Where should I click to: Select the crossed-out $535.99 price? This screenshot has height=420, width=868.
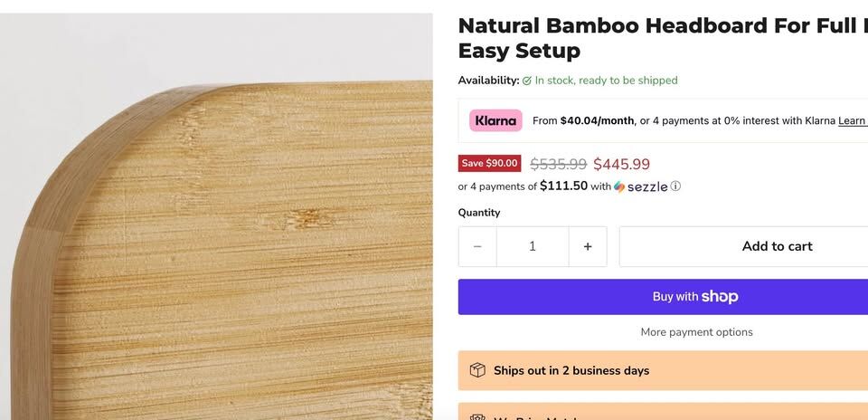pyautogui.click(x=558, y=164)
